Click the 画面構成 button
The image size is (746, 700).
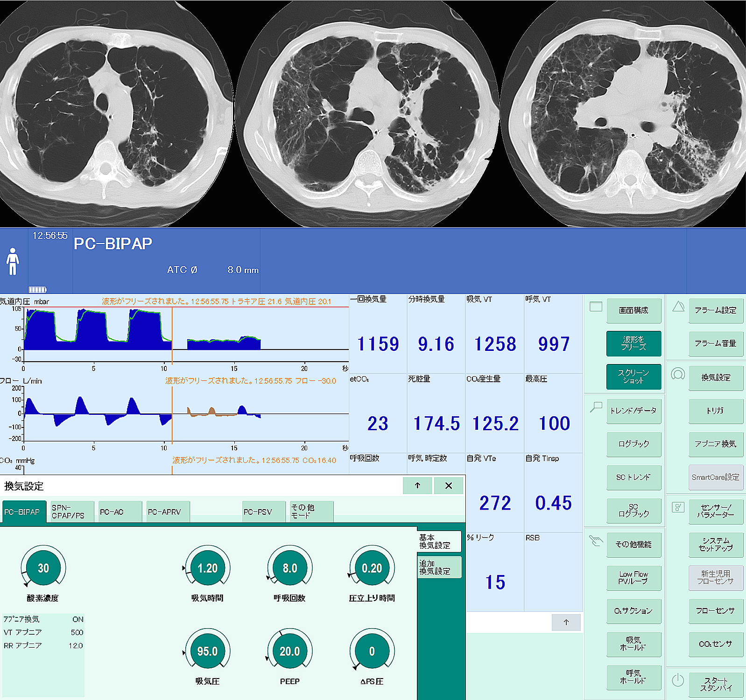pyautogui.click(x=634, y=310)
